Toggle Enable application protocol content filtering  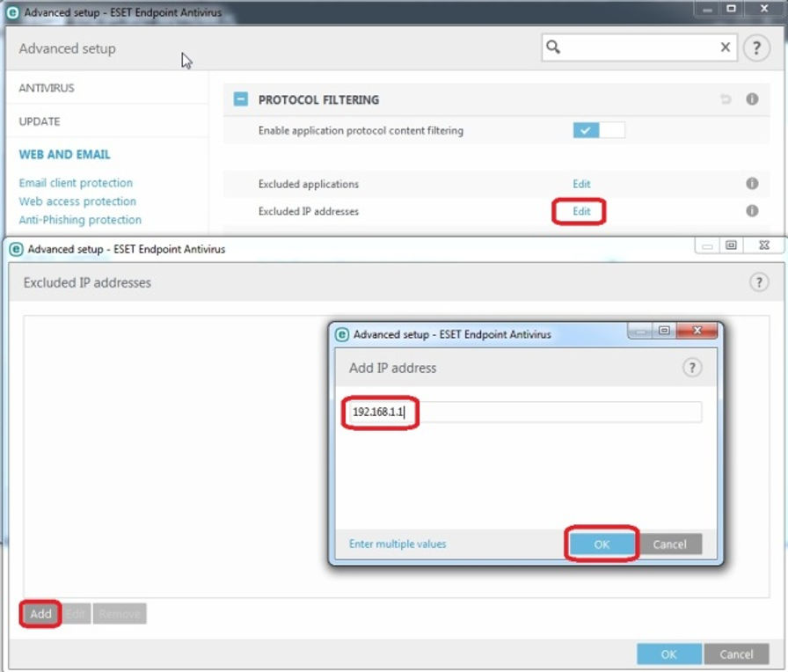coord(599,130)
